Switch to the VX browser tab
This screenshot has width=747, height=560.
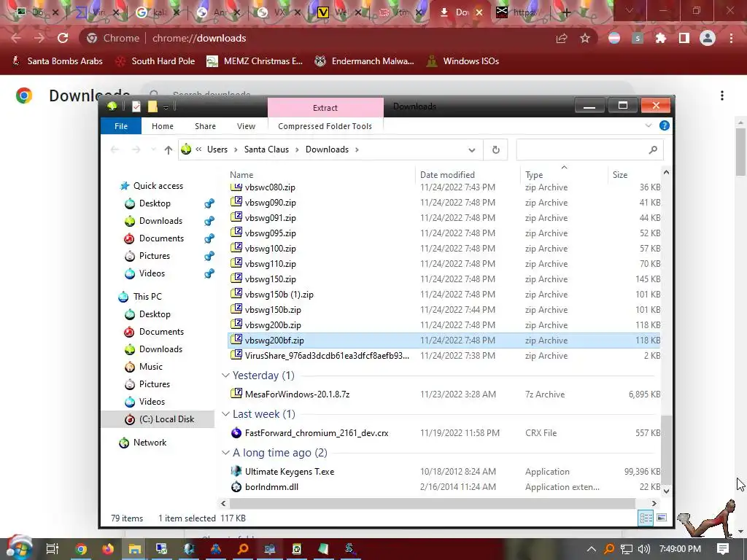[x=279, y=12]
